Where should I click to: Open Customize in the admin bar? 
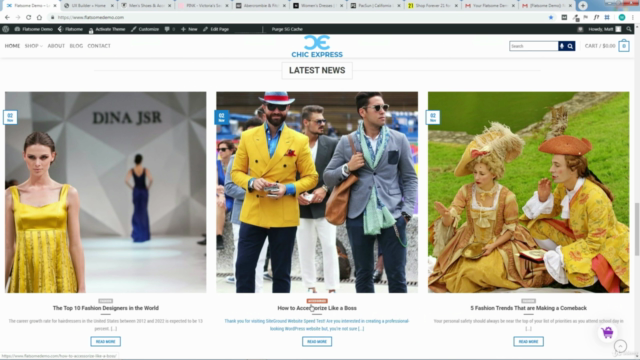pos(145,29)
